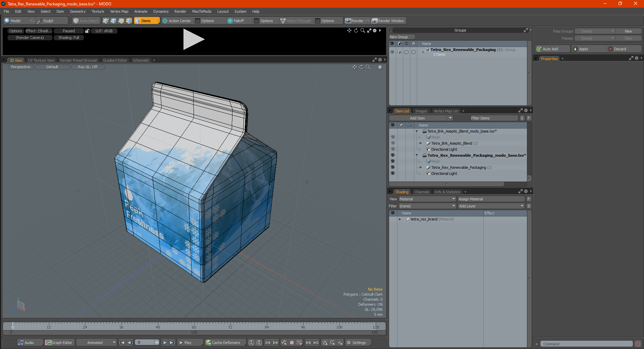Select Action Center tool
The width and height of the screenshot is (644, 349).
pos(177,21)
